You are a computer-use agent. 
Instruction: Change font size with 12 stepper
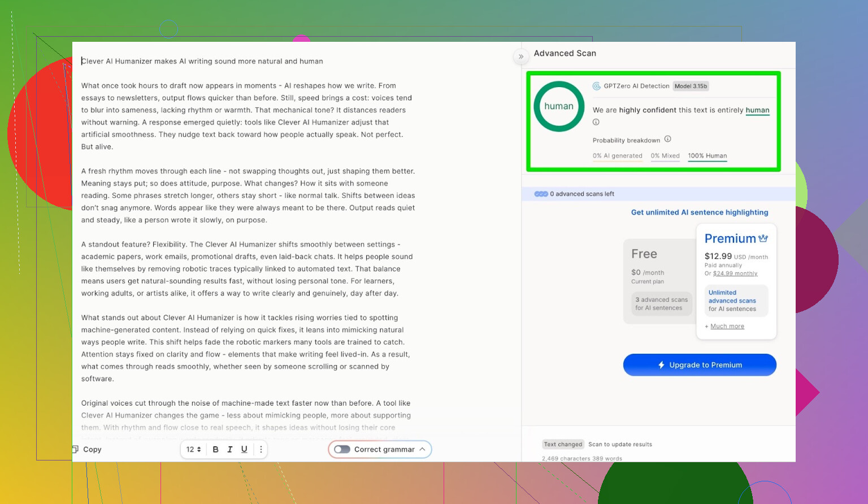pyautogui.click(x=193, y=449)
